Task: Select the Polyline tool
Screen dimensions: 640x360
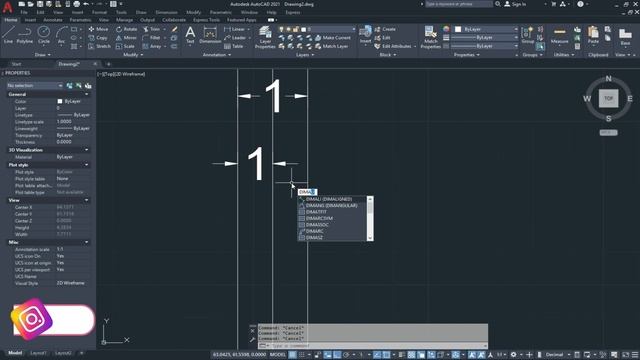Action: coord(25,34)
